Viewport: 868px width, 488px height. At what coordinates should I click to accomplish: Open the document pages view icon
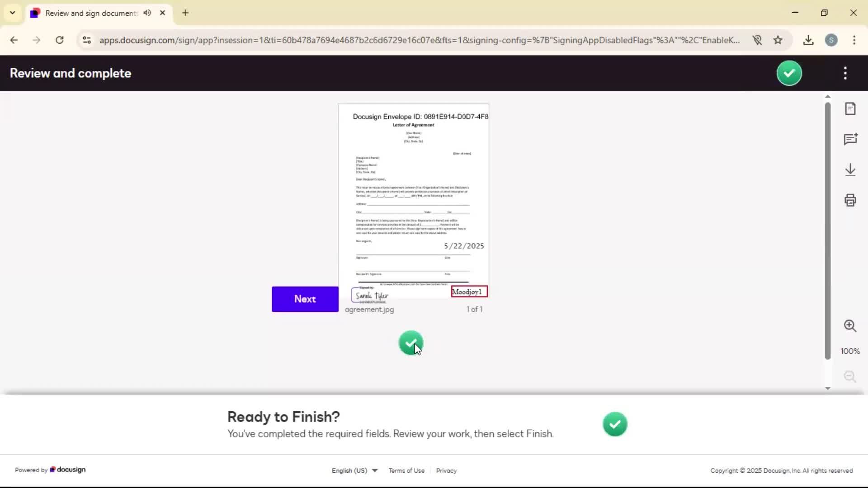tap(850, 109)
